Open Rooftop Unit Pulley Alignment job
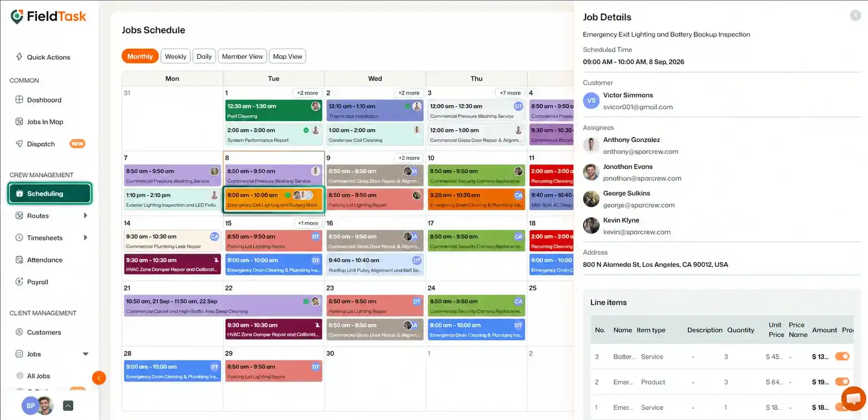The height and width of the screenshot is (420, 868). pyautogui.click(x=375, y=264)
